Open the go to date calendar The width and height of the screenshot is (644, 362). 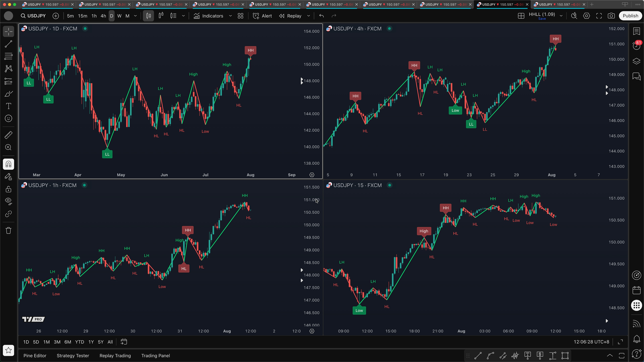click(x=124, y=342)
